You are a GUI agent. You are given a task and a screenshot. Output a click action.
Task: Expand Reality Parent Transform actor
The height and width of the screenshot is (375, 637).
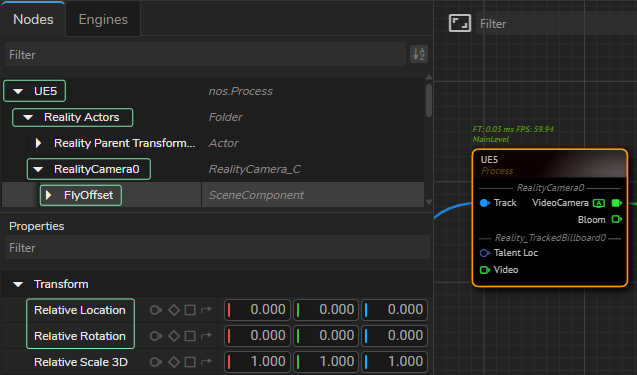38,143
